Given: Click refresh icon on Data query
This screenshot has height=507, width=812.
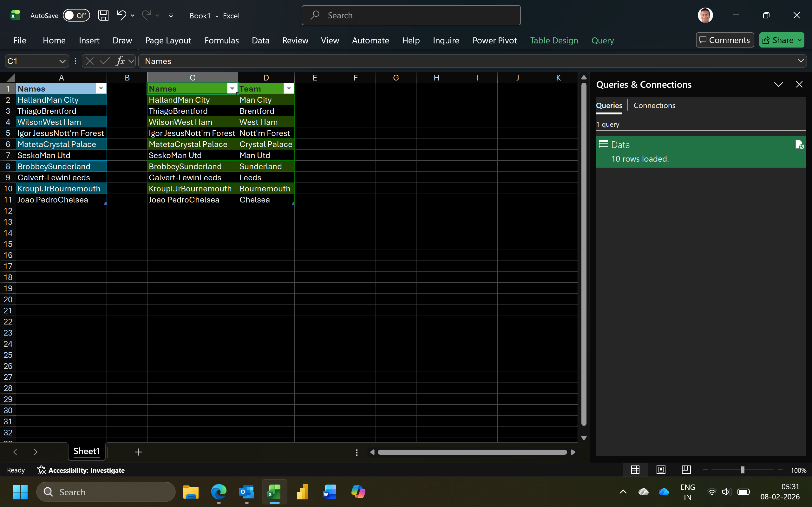Looking at the screenshot, I should (799, 145).
